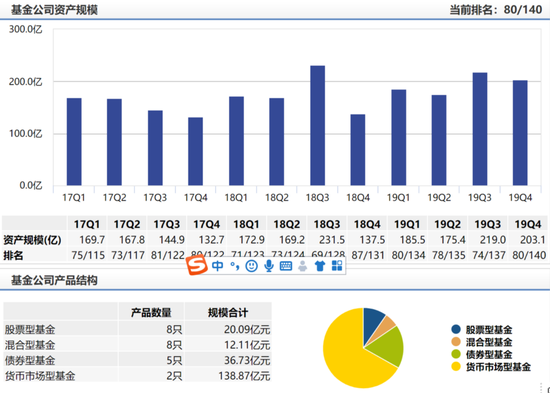Open the emoji smiley panel
The image size is (550, 393).
tap(251, 266)
